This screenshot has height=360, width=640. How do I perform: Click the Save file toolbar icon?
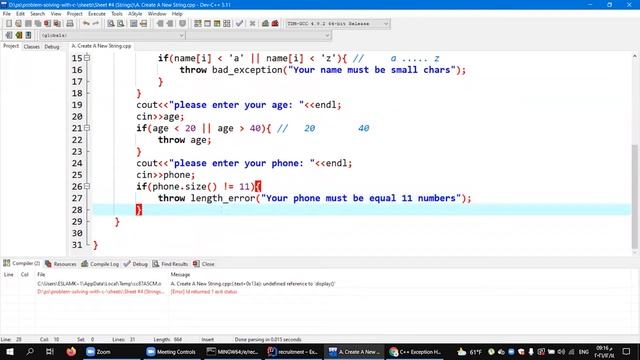coord(28,24)
